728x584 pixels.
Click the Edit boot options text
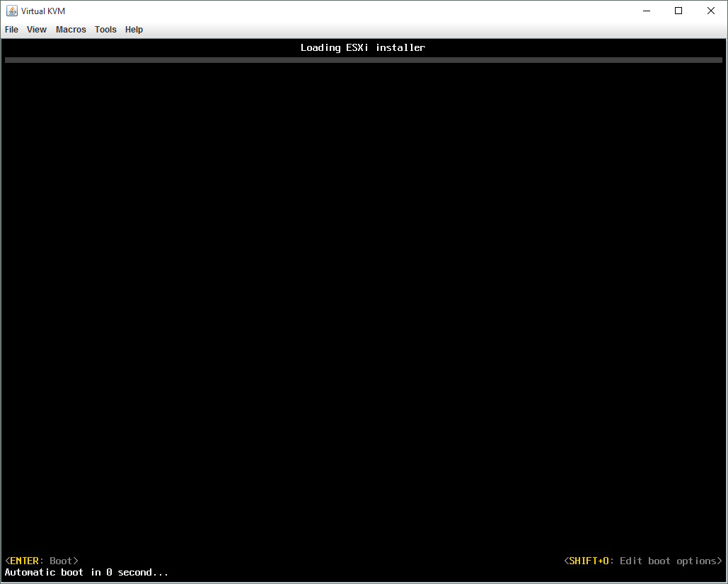pos(668,561)
